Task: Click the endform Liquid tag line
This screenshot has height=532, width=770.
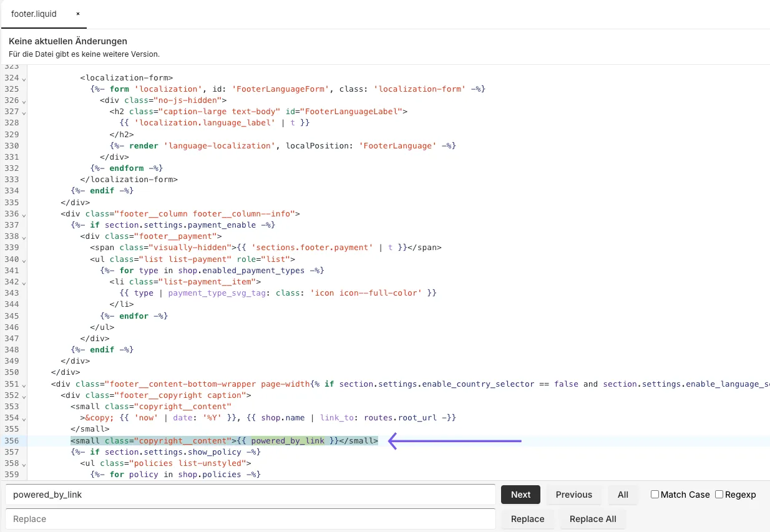Action: click(127, 168)
